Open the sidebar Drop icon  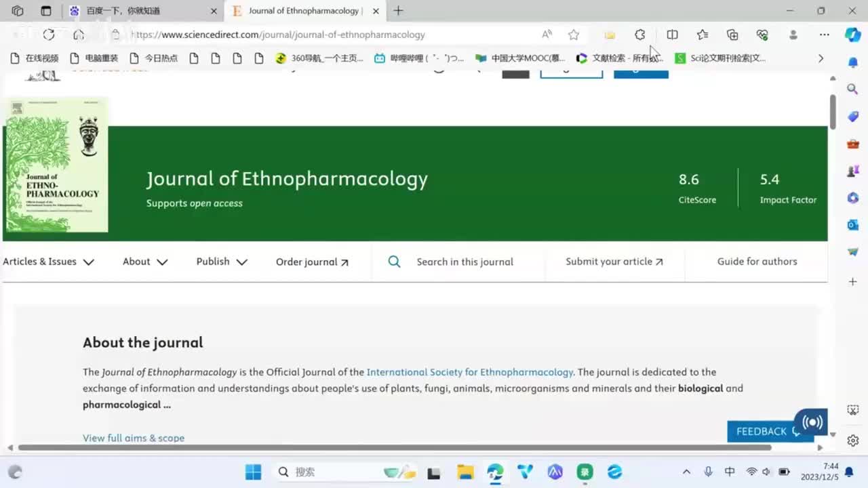[853, 252]
